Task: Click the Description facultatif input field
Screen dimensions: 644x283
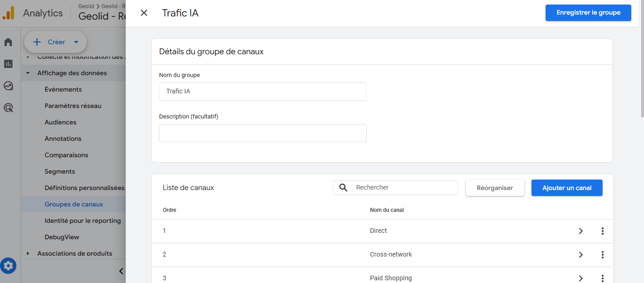Action: pyautogui.click(x=262, y=133)
